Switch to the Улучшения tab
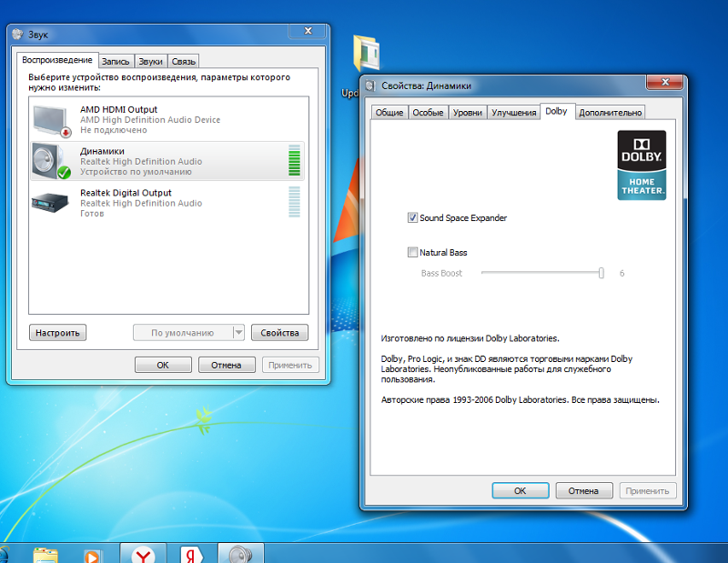This screenshot has height=563, width=728. point(513,112)
